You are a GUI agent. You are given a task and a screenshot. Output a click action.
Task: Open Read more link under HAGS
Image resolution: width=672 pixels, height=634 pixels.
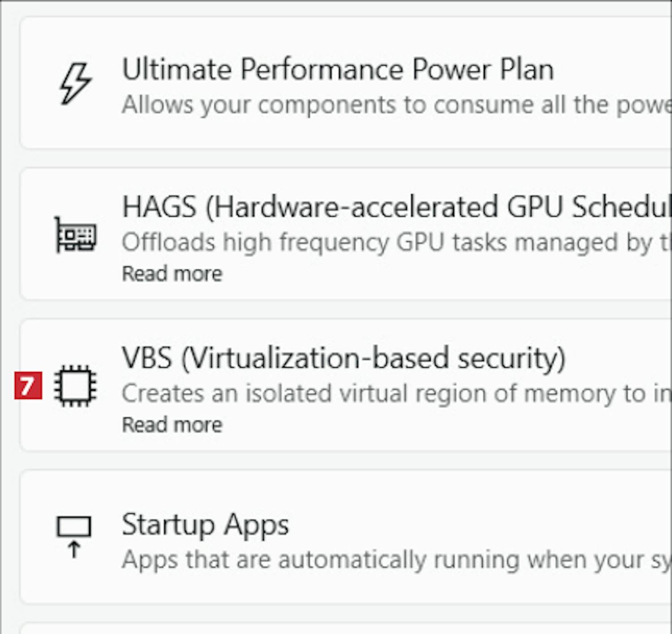click(x=172, y=274)
